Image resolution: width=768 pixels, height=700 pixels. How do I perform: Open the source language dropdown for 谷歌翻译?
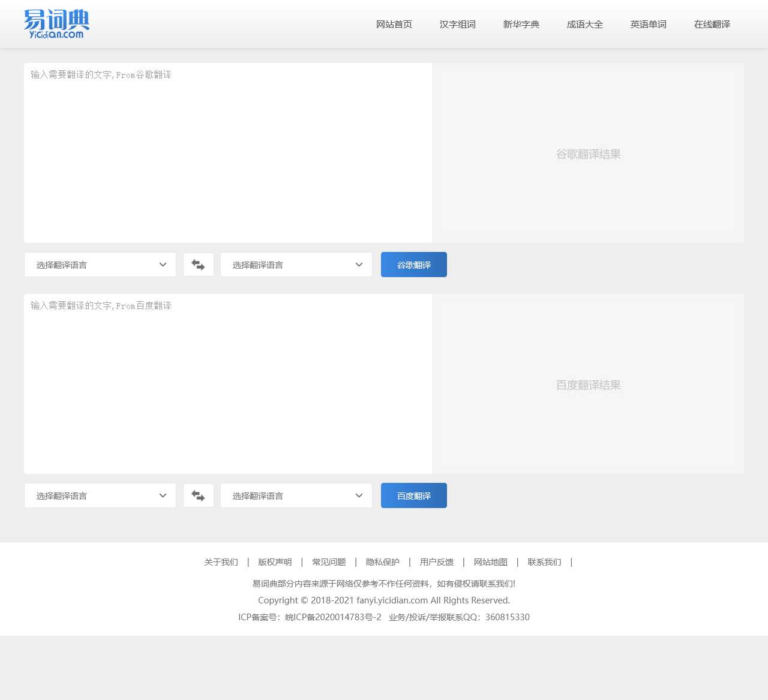100,265
